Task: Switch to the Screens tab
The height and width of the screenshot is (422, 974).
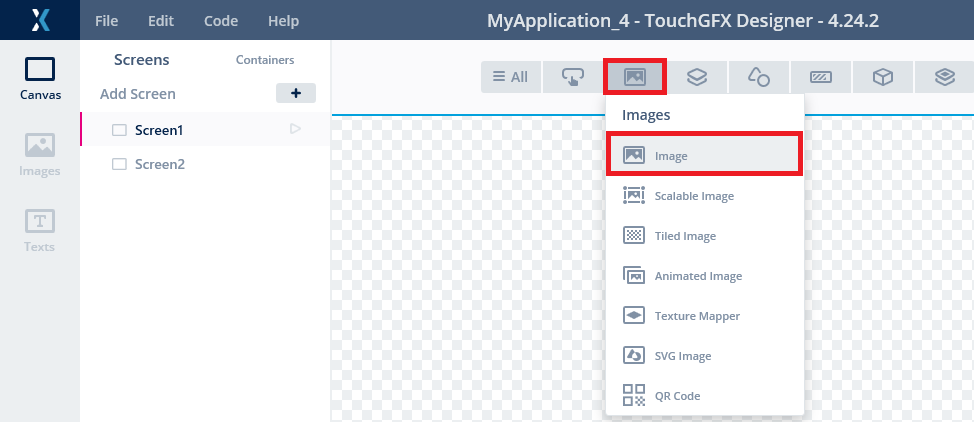Action: 142,60
